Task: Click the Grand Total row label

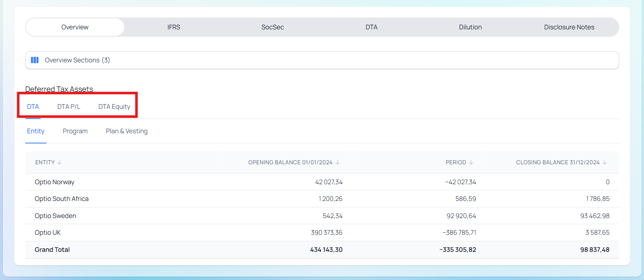Action: pyautogui.click(x=52, y=249)
